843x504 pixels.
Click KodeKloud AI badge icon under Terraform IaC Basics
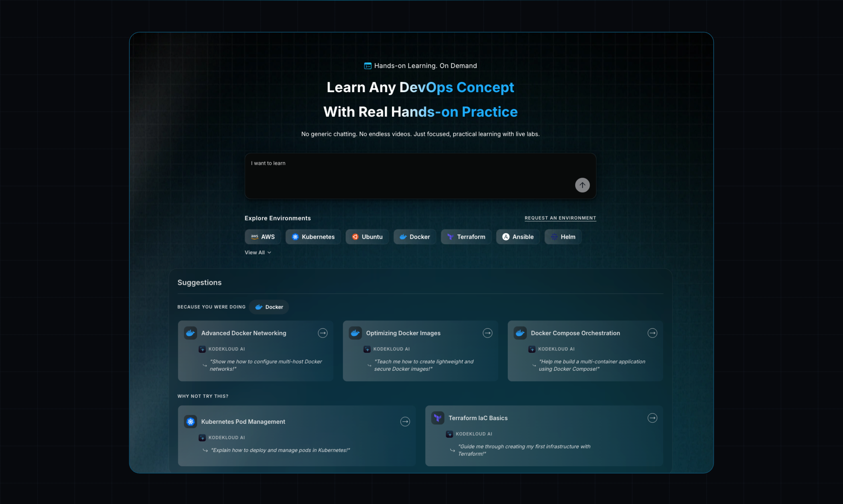(449, 434)
